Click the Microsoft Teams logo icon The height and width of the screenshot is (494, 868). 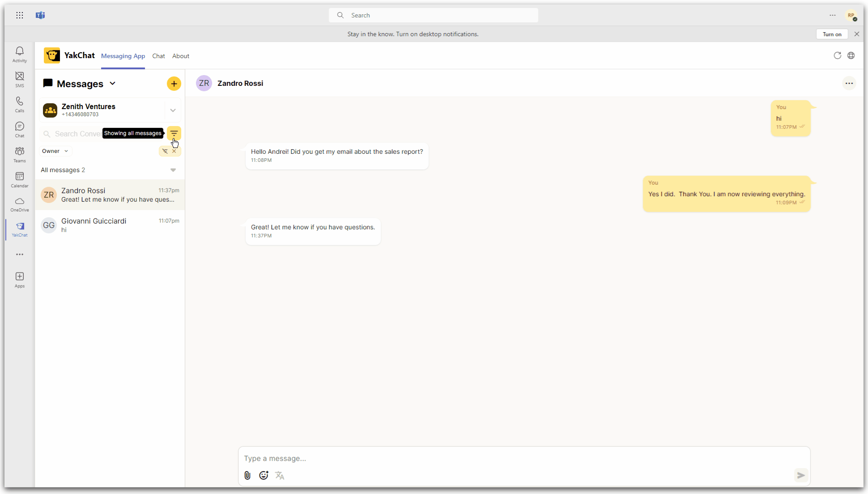[40, 15]
